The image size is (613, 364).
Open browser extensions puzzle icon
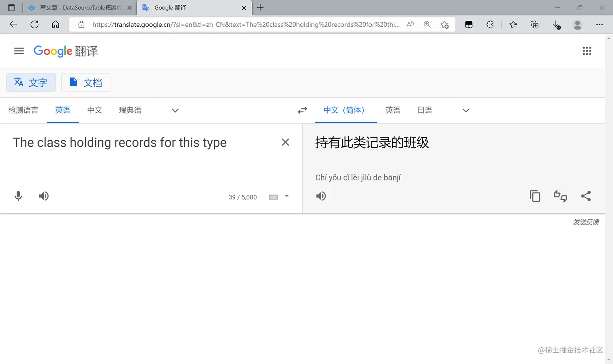tap(490, 24)
